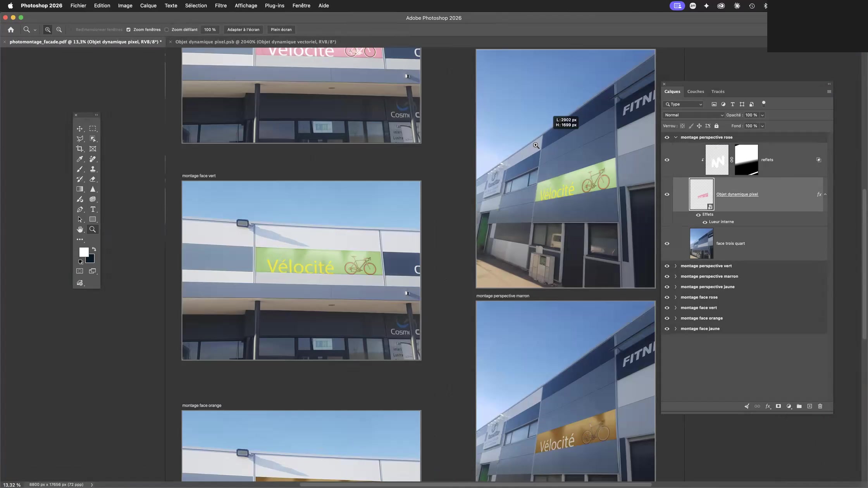Select the Object Selection tool
The width and height of the screenshot is (868, 488).
[x=93, y=139]
